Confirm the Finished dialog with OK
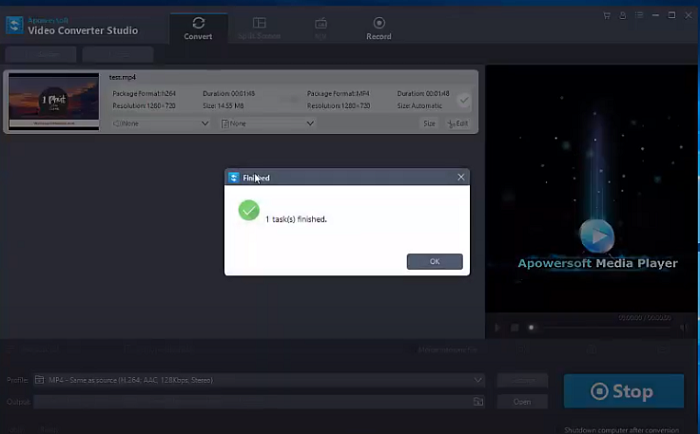Screen dimensions: 700x434 pyautogui.click(x=434, y=262)
